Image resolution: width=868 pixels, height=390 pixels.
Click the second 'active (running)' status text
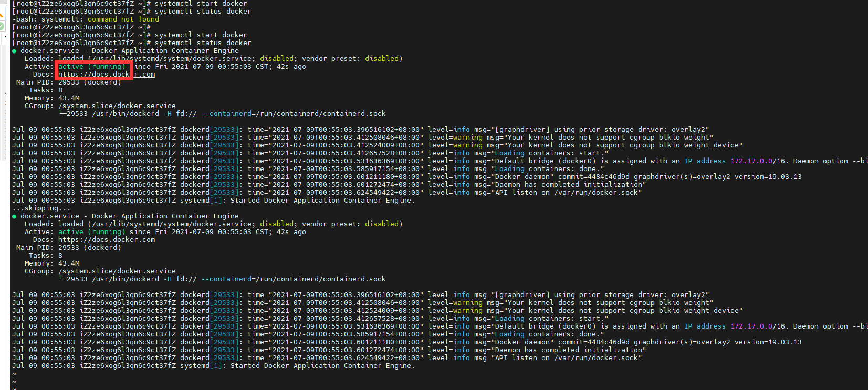click(91, 232)
